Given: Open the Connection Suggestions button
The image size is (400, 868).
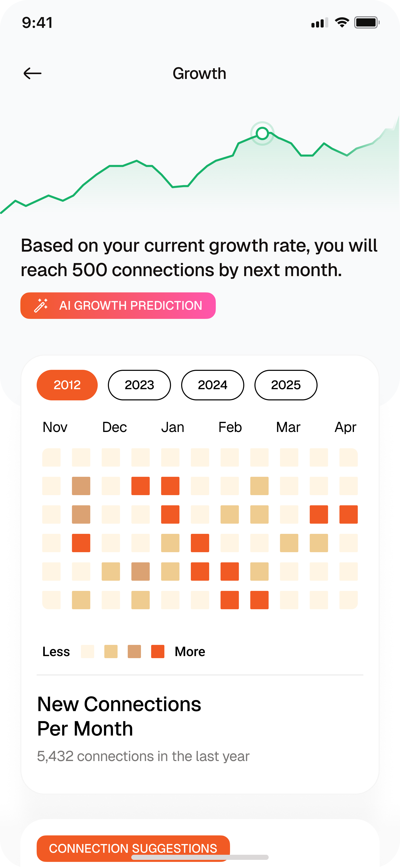Looking at the screenshot, I should (x=133, y=848).
